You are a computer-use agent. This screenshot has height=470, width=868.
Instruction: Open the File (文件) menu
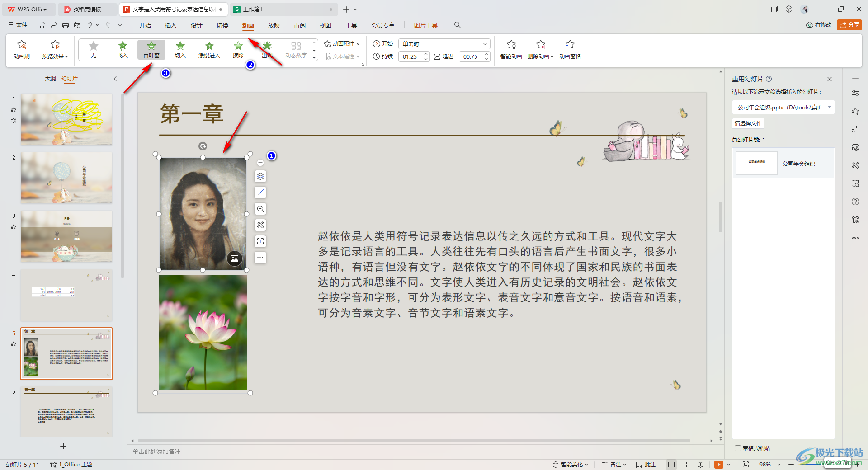pyautogui.click(x=18, y=25)
